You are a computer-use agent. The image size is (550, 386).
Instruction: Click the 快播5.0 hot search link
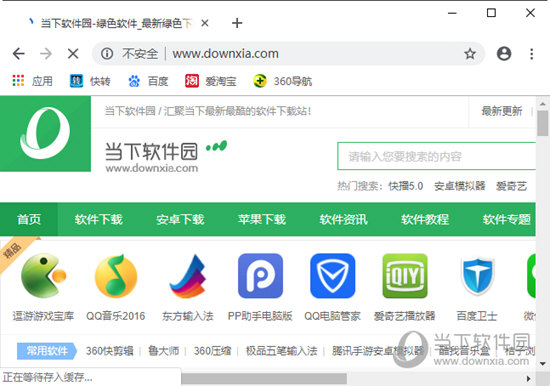405,186
